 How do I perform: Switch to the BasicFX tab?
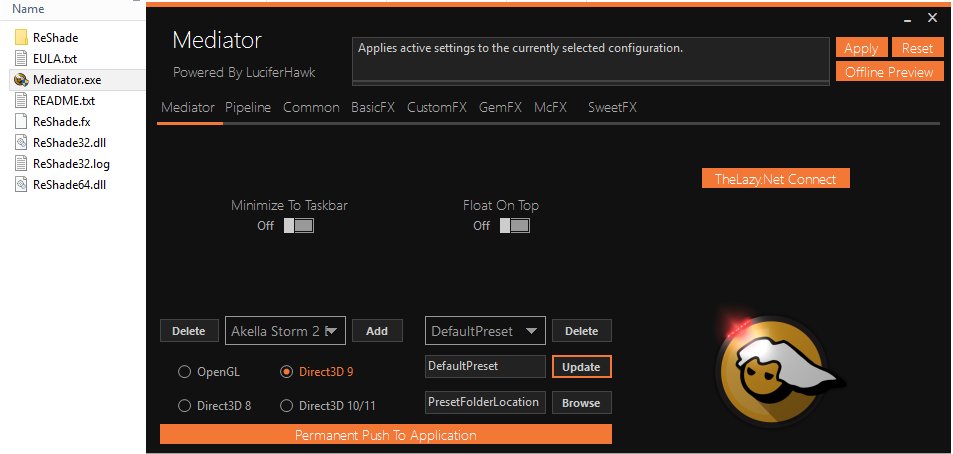point(373,108)
